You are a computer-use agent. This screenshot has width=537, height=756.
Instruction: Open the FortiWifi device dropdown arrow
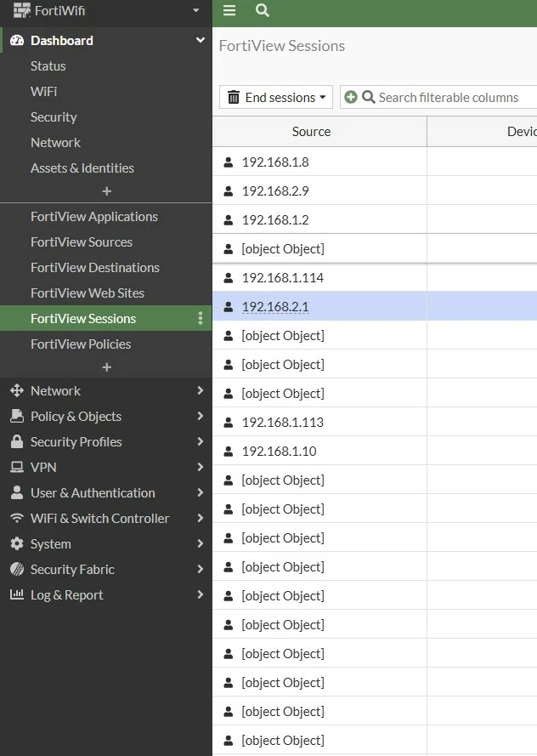click(195, 10)
